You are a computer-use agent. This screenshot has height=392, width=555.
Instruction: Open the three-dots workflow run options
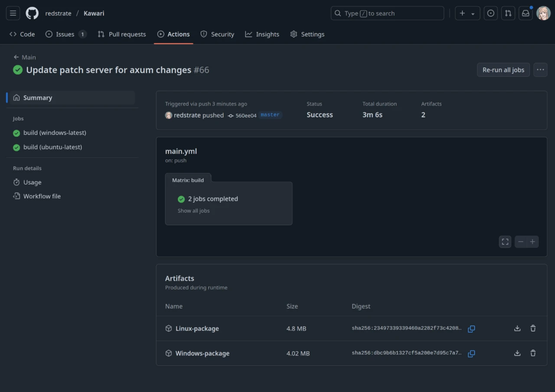coord(540,70)
